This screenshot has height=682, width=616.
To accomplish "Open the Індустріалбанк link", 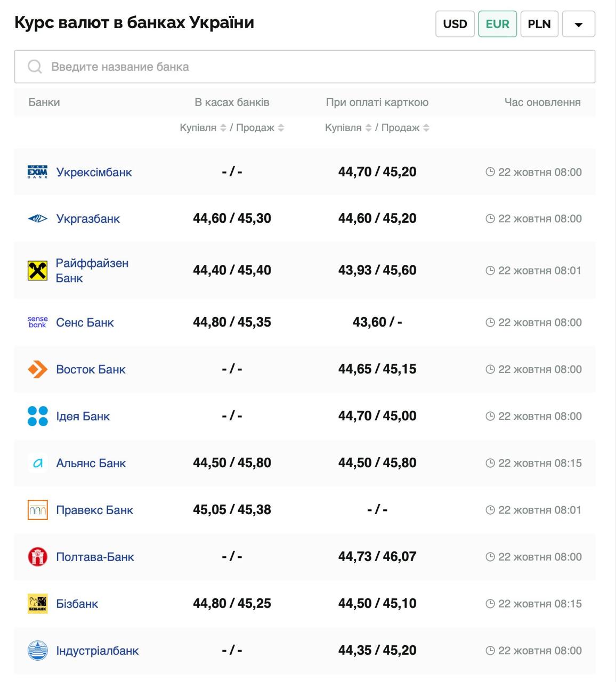I will 98,651.
